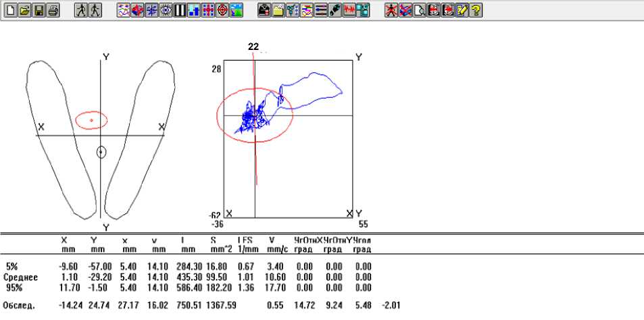This screenshot has height=320, width=644.
Task: Click the red crossed-out person icon
Action: pyautogui.click(x=391, y=10)
